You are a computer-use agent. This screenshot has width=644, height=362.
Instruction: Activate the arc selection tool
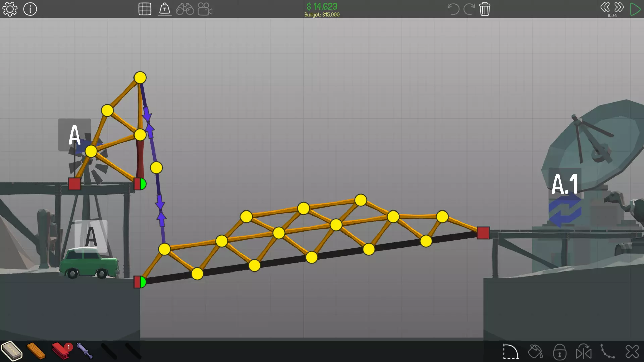pos(511,352)
